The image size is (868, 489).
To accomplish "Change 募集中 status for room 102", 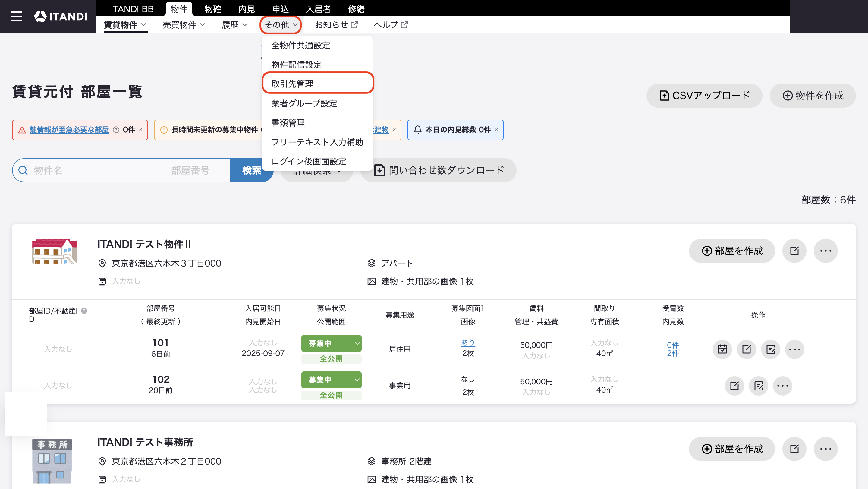I will (331, 380).
